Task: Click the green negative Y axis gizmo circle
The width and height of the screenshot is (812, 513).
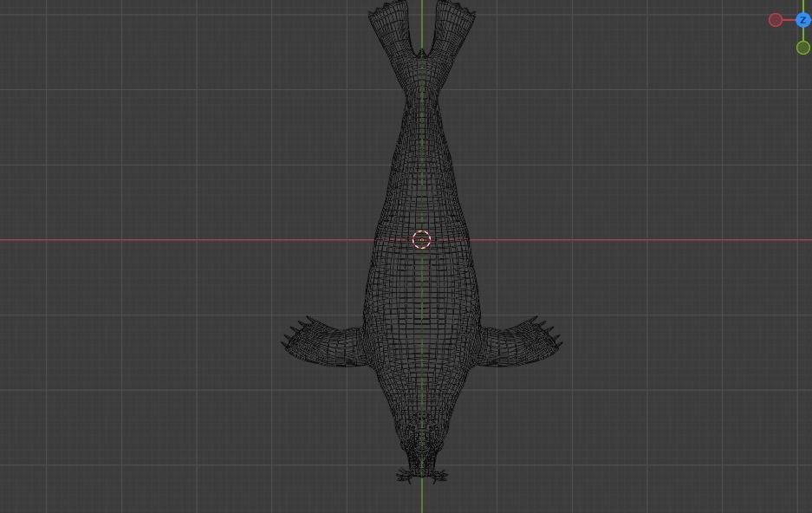Action: (x=803, y=48)
